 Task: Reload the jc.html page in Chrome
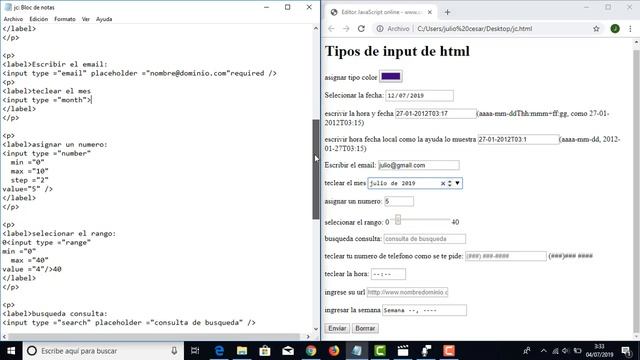tap(361, 29)
